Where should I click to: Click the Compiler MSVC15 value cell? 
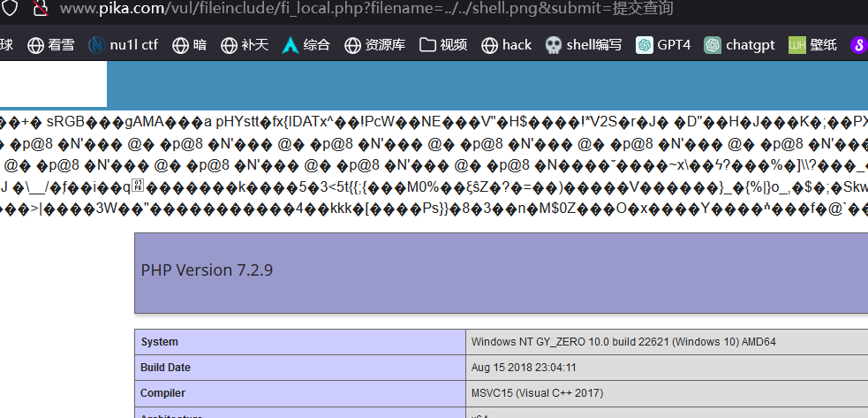point(667,392)
